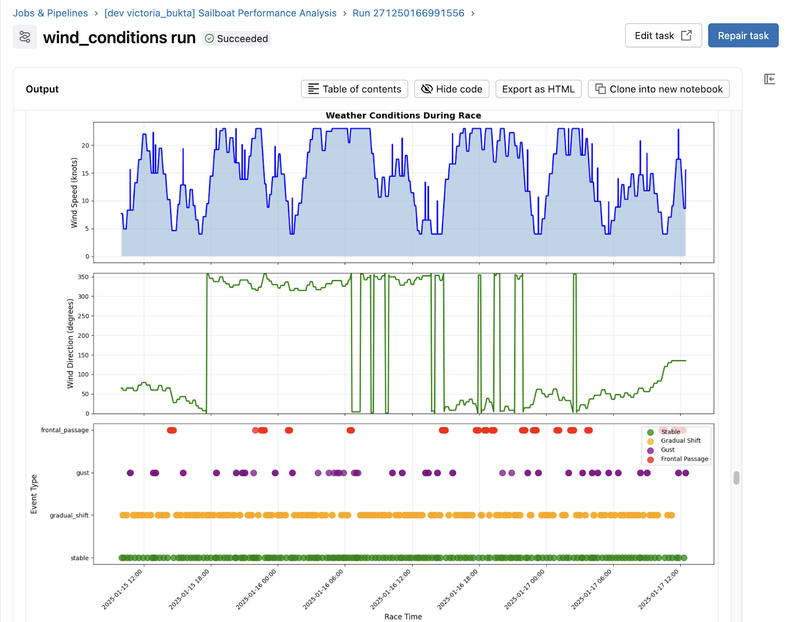This screenshot has height=622, width=787.
Task: Export the output as HTML
Action: coord(538,89)
